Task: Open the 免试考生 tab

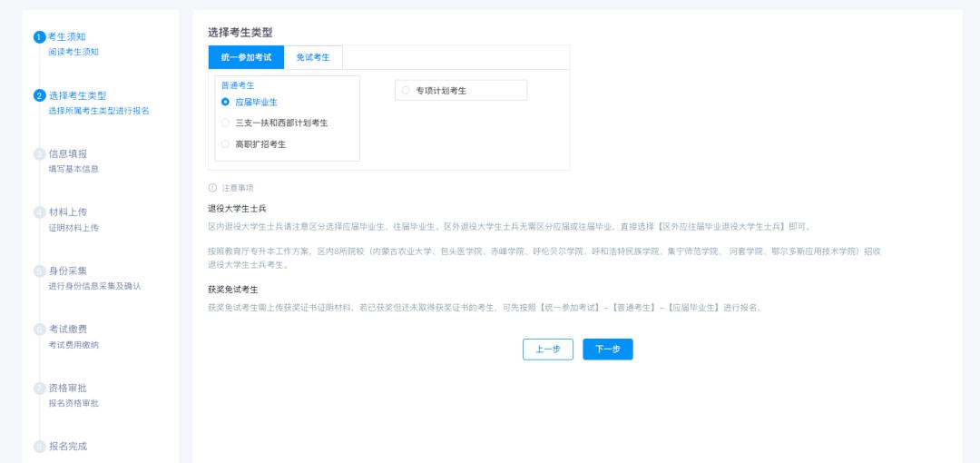Action: point(313,57)
